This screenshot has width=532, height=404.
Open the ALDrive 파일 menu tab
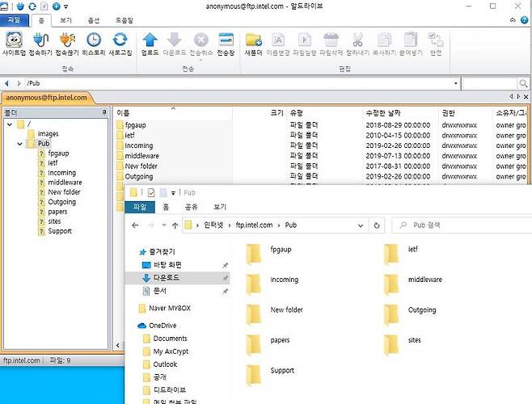point(14,20)
